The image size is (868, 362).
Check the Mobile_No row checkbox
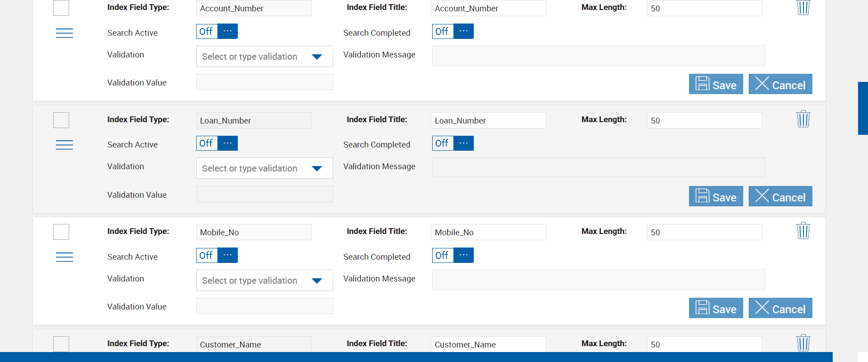coord(61,232)
